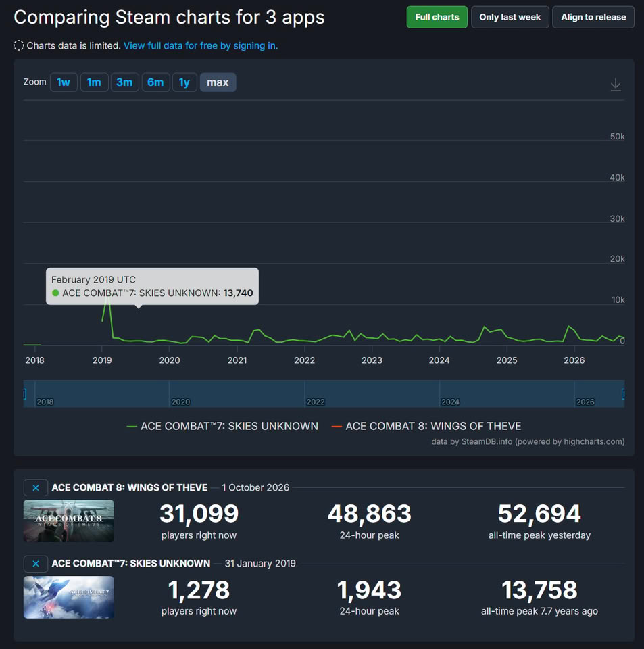Switch to Full charts view
Image resolution: width=644 pixels, height=649 pixels.
(x=437, y=17)
